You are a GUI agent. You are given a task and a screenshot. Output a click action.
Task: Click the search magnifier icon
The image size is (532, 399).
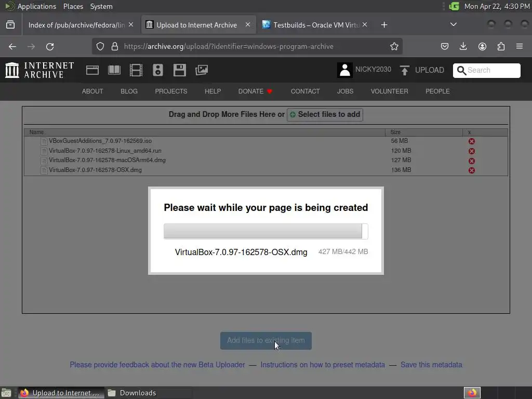pyautogui.click(x=461, y=70)
